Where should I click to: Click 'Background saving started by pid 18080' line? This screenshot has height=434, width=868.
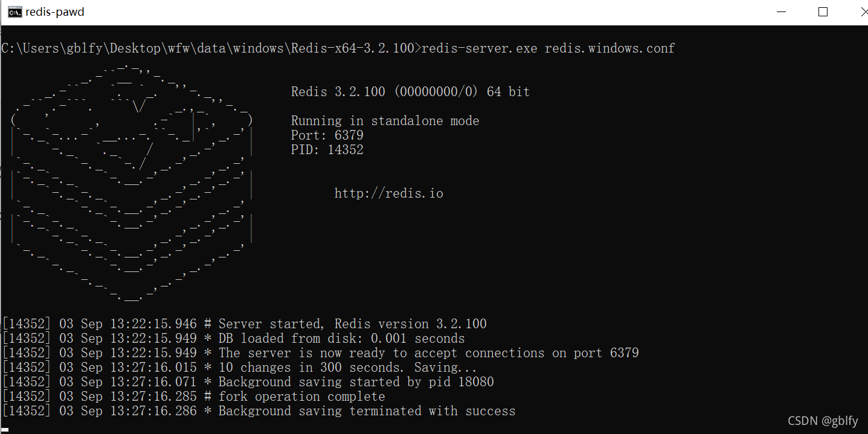point(248,382)
